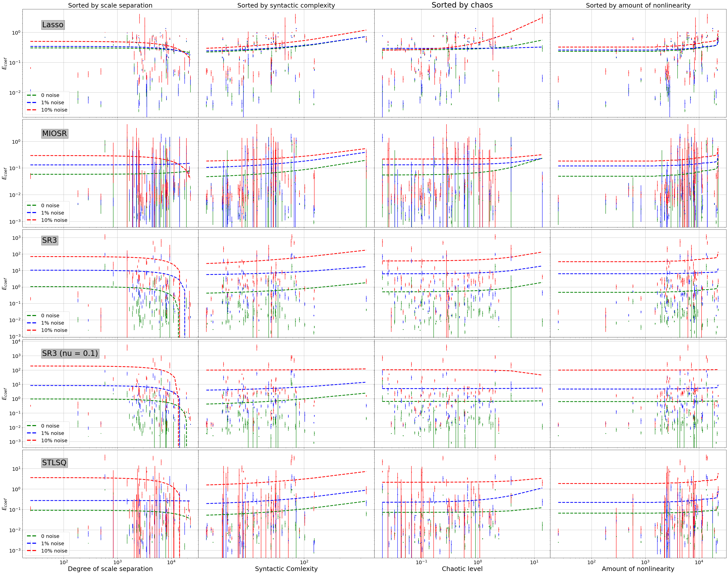Click '1% noise' in the SR3 row legend

pyautogui.click(x=52, y=323)
